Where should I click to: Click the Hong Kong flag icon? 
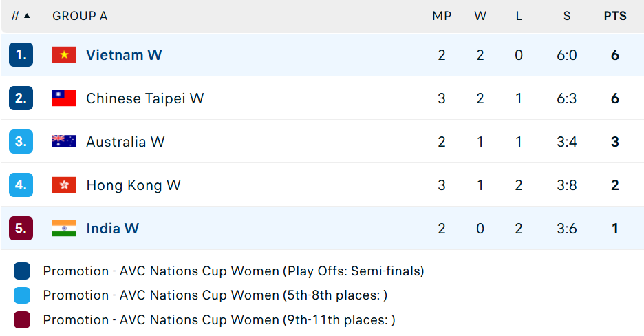tap(64, 185)
